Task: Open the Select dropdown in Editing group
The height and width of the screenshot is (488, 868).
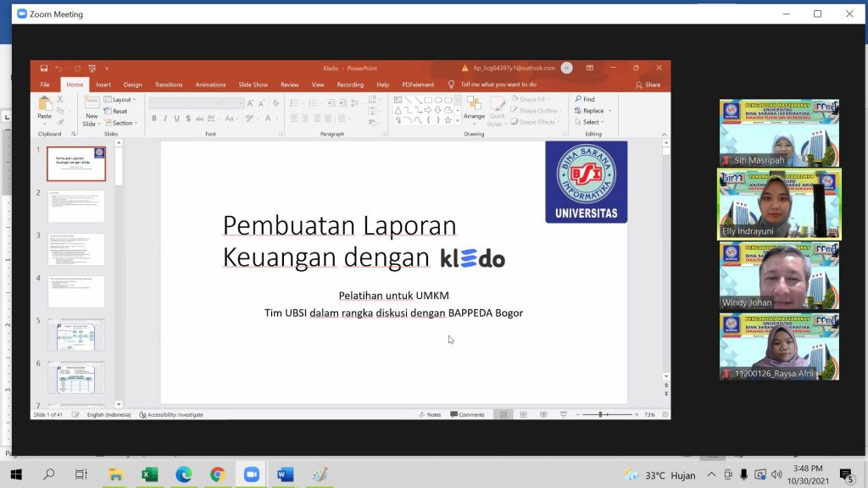Action: (589, 122)
